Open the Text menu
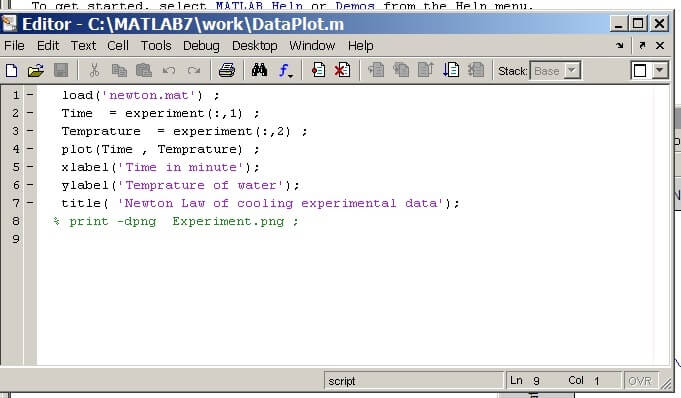Image resolution: width=681 pixels, height=398 pixels. pos(83,46)
